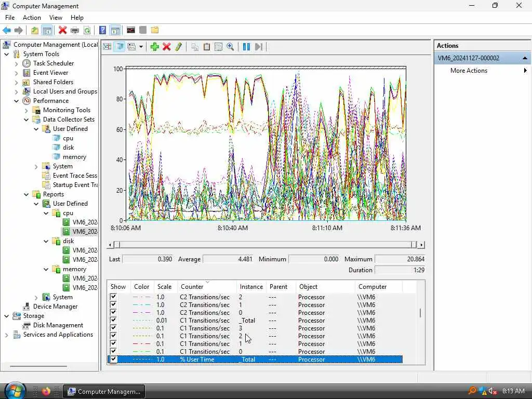Screen dimensions: 532x399
Task: Expand the Task Scheduler node
Action: 16,63
